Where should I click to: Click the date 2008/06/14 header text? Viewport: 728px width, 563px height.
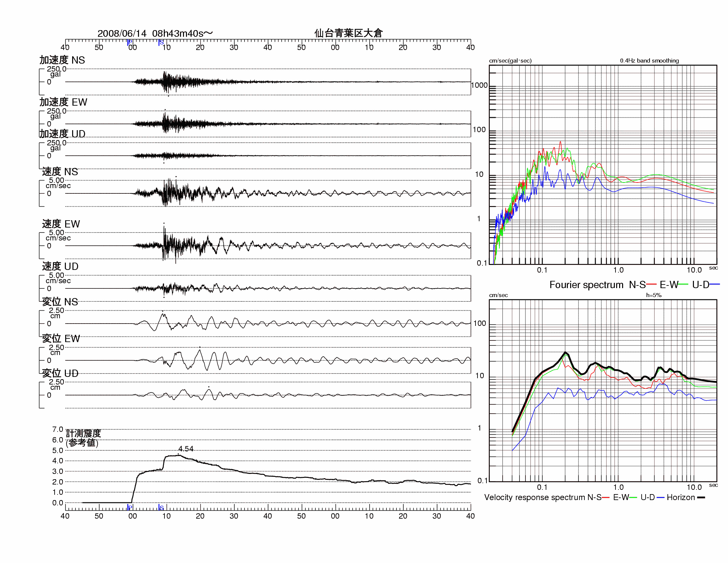[122, 33]
